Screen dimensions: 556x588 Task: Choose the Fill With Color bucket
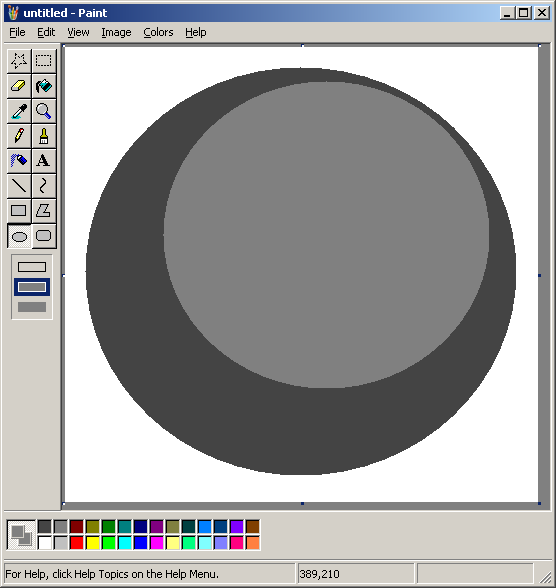pyautogui.click(x=44, y=86)
